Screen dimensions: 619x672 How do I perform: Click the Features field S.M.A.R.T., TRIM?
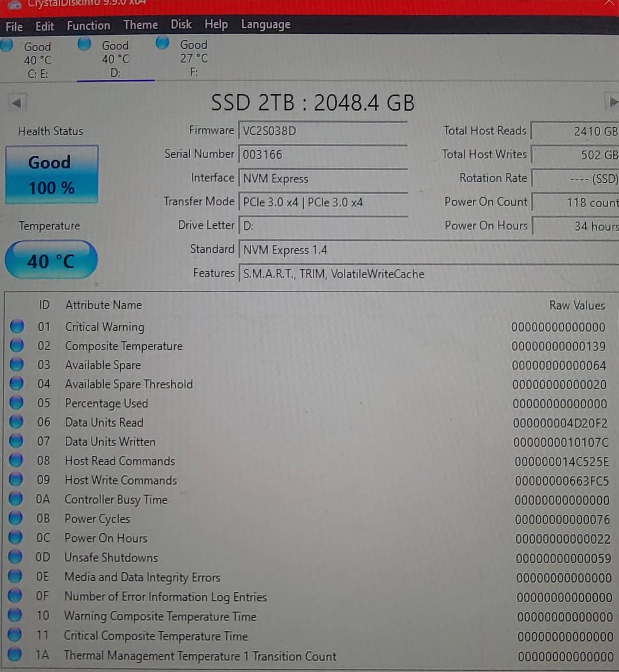(428, 274)
